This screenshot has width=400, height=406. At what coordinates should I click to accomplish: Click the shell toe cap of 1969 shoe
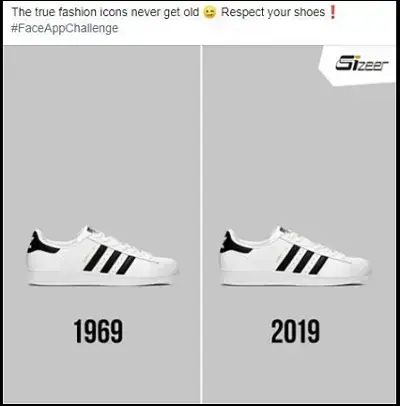pyautogui.click(x=164, y=267)
